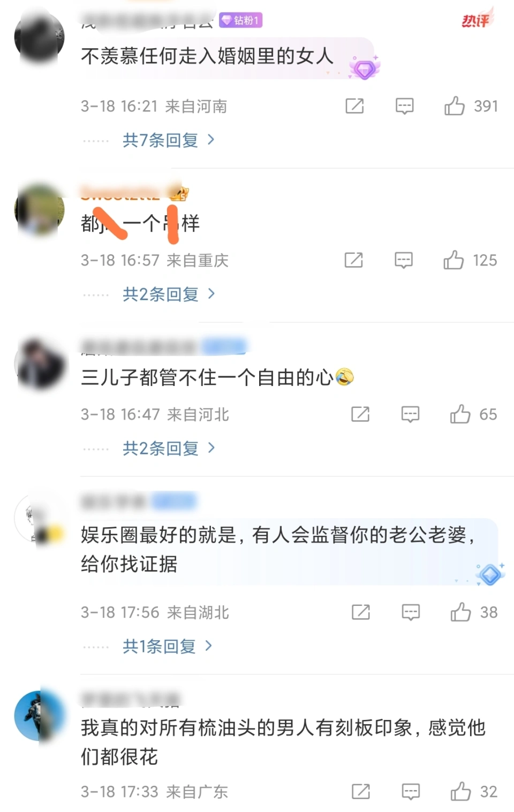The height and width of the screenshot is (812, 514).
Task: Open reply box for the 重庆 comment
Action: pos(403,260)
